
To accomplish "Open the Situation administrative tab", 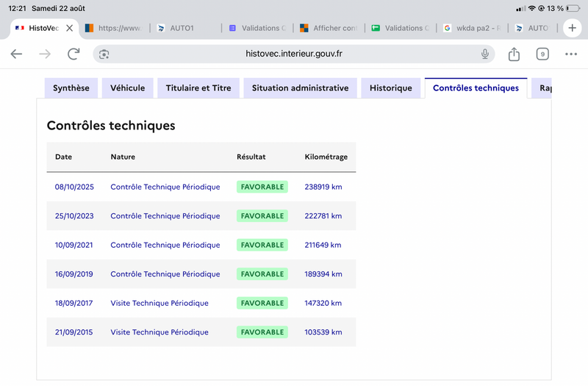I will click(x=300, y=88).
